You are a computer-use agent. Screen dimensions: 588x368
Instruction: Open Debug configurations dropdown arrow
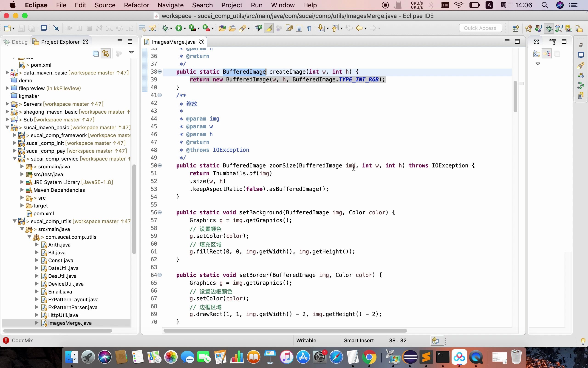[171, 29]
